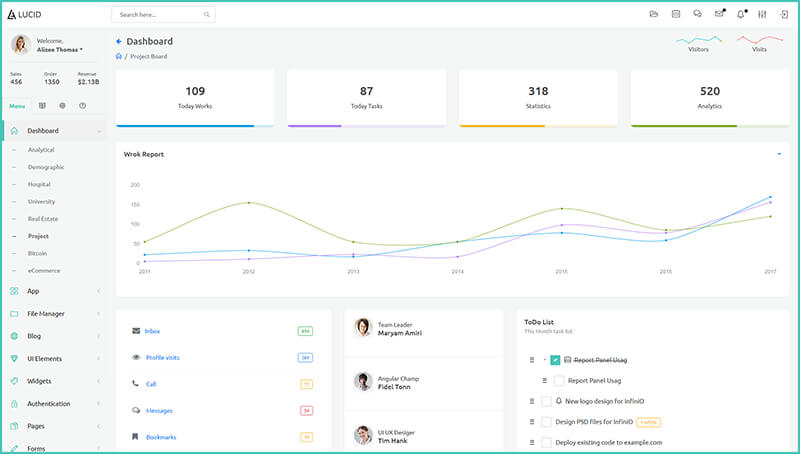Check the New logo design for InfiniO task
This screenshot has height=454, width=800.
point(547,401)
